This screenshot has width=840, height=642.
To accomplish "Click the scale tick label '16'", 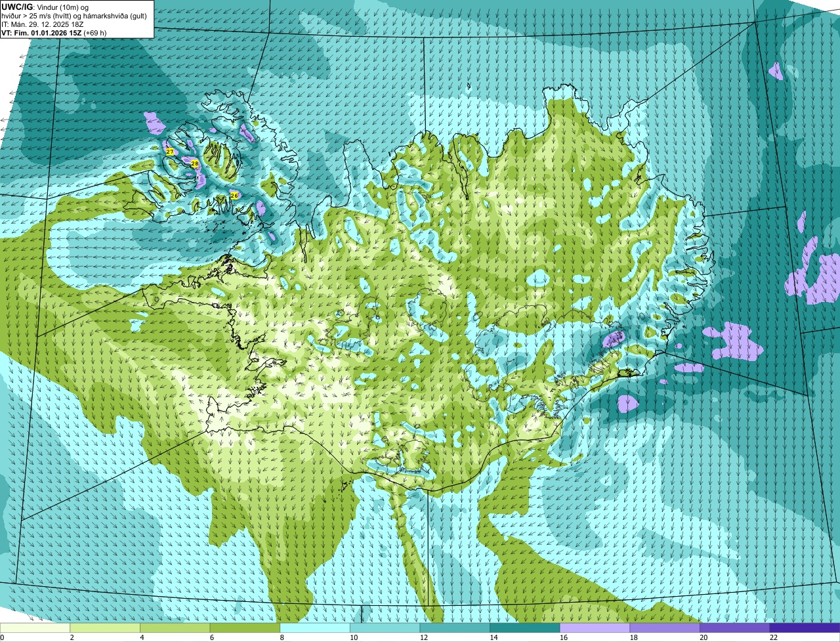I will (x=563, y=637).
